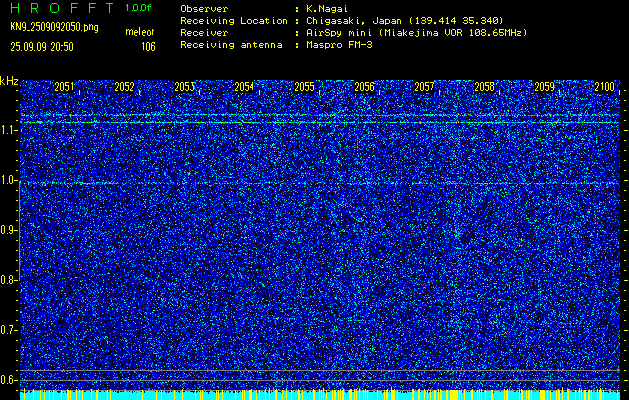This screenshot has width=629, height=400.
Task: Click the Observer name K.Nagai
Action: (x=327, y=8)
